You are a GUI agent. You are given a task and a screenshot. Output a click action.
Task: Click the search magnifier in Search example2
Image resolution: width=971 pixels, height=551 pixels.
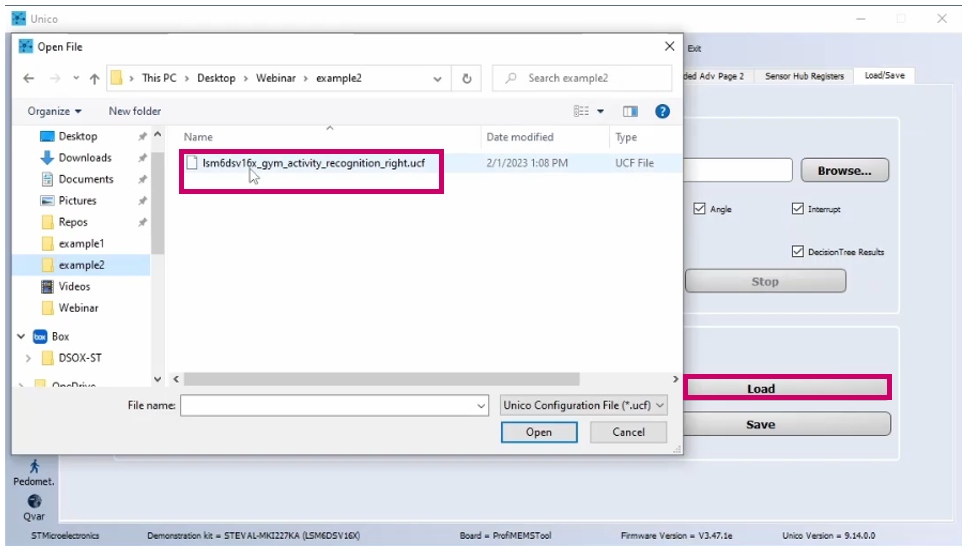[x=511, y=78]
